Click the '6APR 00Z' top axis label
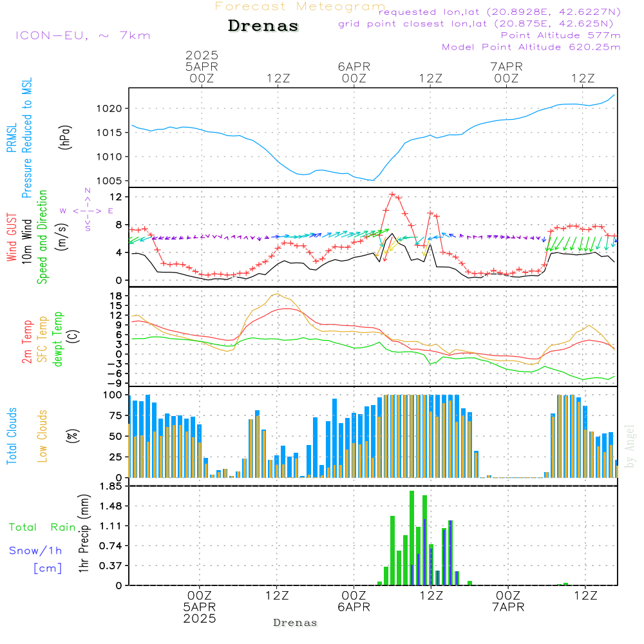Screen dimensions: 644x644 click(x=354, y=72)
